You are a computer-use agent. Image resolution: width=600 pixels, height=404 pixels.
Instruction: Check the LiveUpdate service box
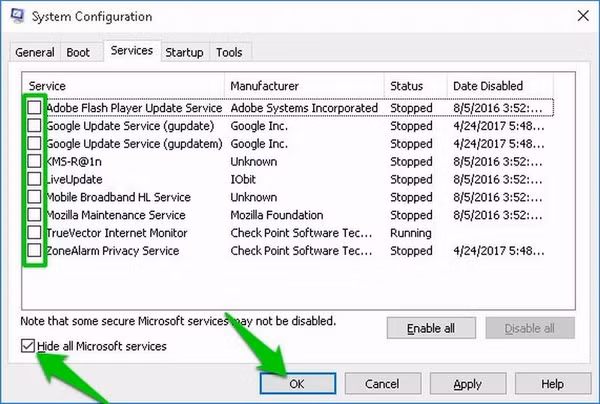click(x=35, y=179)
